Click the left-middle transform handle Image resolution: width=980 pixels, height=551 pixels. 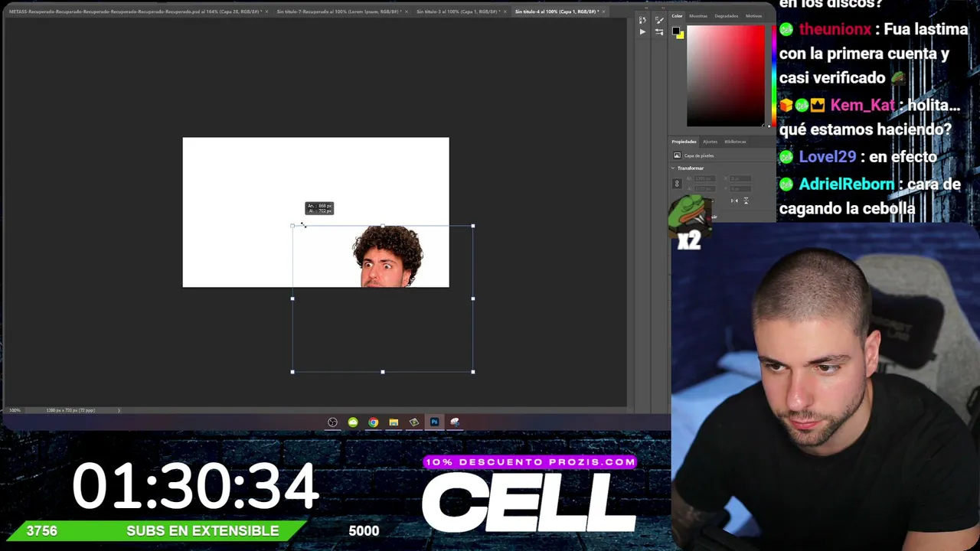tap(292, 298)
